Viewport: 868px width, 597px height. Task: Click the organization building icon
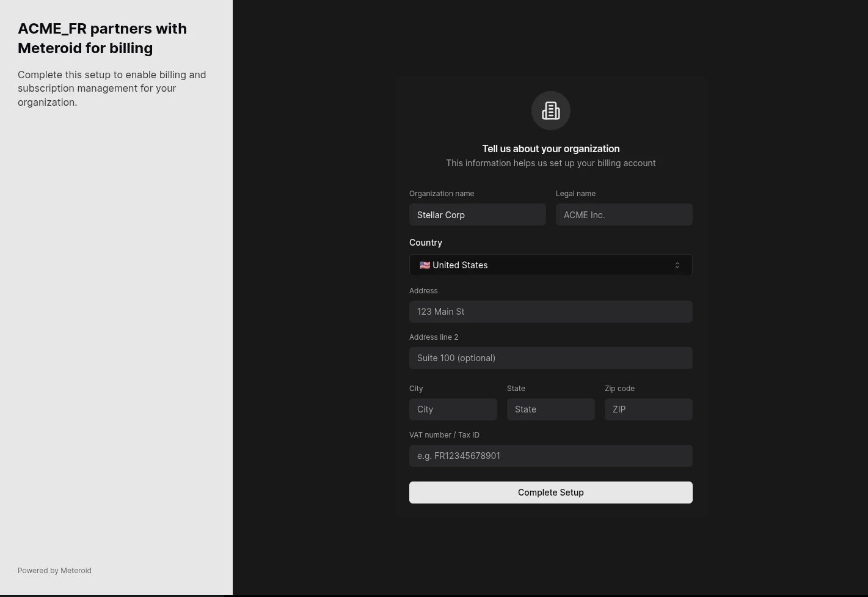click(x=551, y=111)
